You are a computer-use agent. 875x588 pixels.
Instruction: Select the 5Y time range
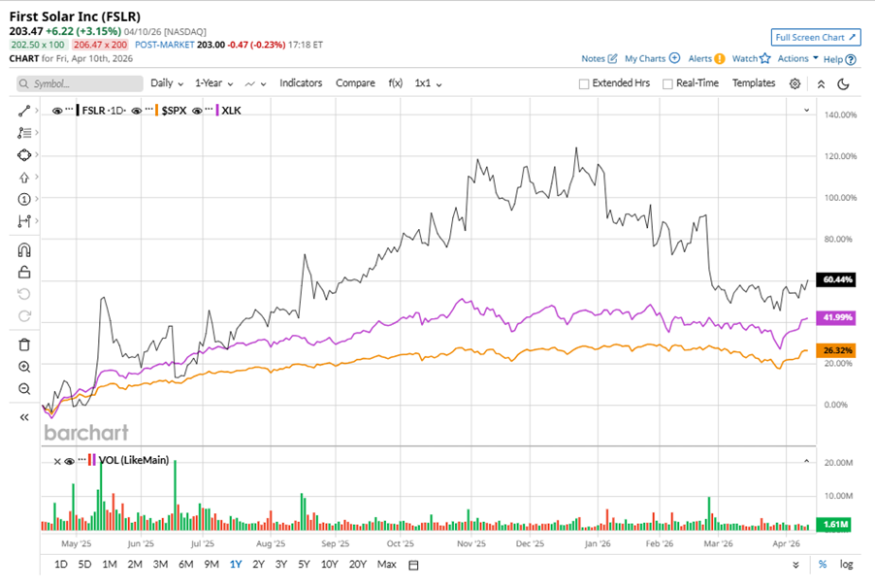pyautogui.click(x=304, y=565)
